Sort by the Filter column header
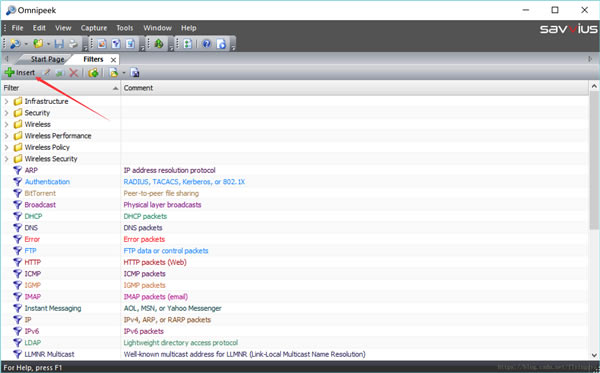The height and width of the screenshot is (373, 600). [61, 88]
